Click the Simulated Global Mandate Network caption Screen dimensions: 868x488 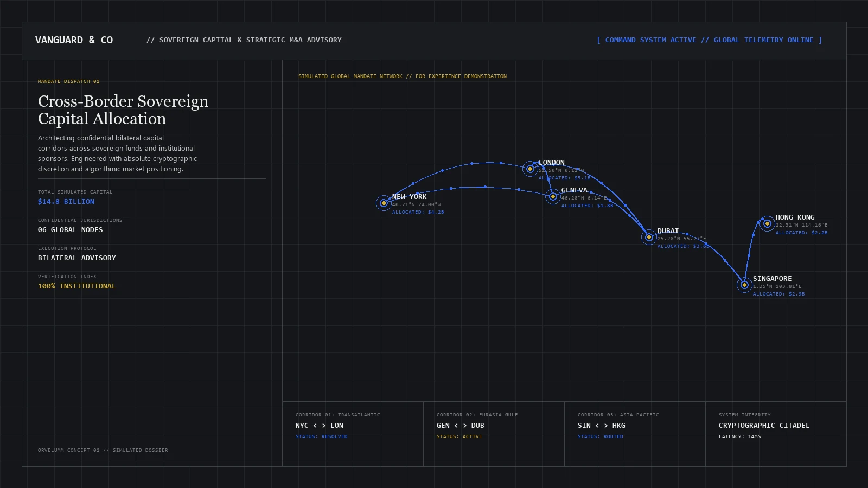coord(403,76)
